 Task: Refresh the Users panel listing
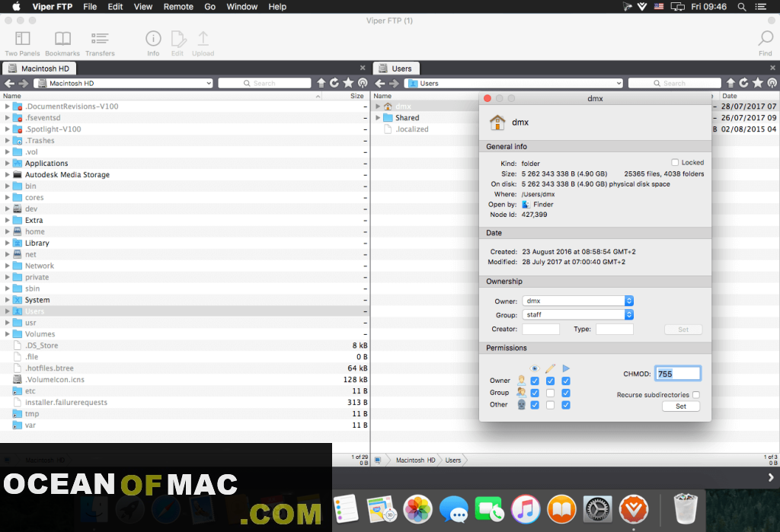[743, 83]
